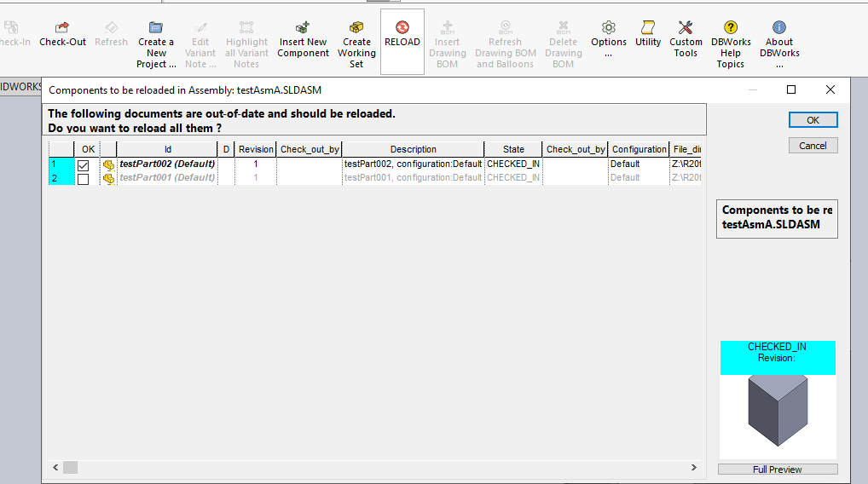Image resolution: width=868 pixels, height=484 pixels.
Task: Click 'Components to be re testAsmA.SLDASM' info box
Action: [x=777, y=218]
